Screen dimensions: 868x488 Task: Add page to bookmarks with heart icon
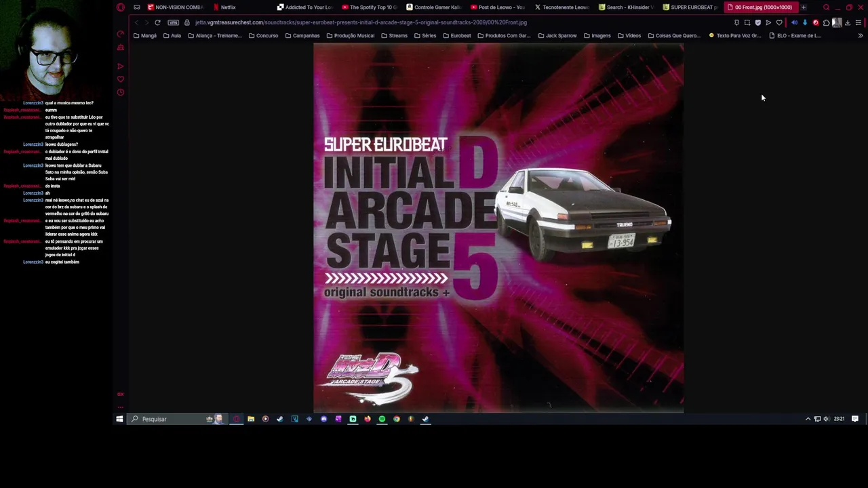(779, 22)
